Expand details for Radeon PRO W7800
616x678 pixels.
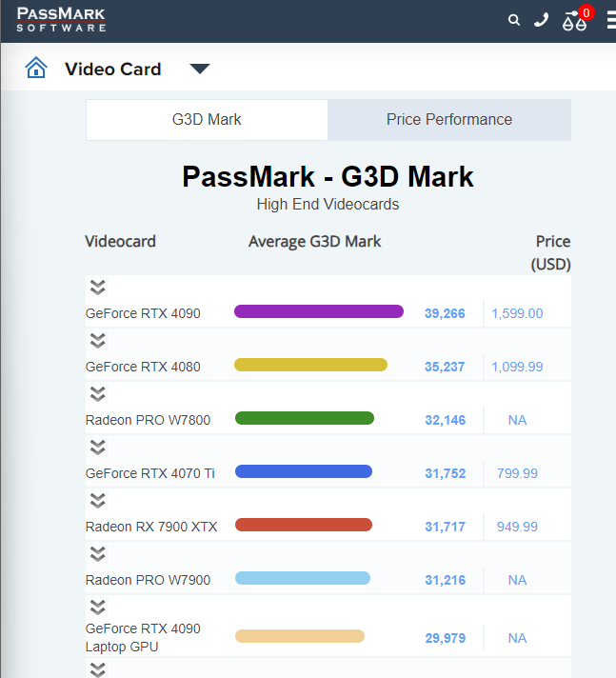98,394
